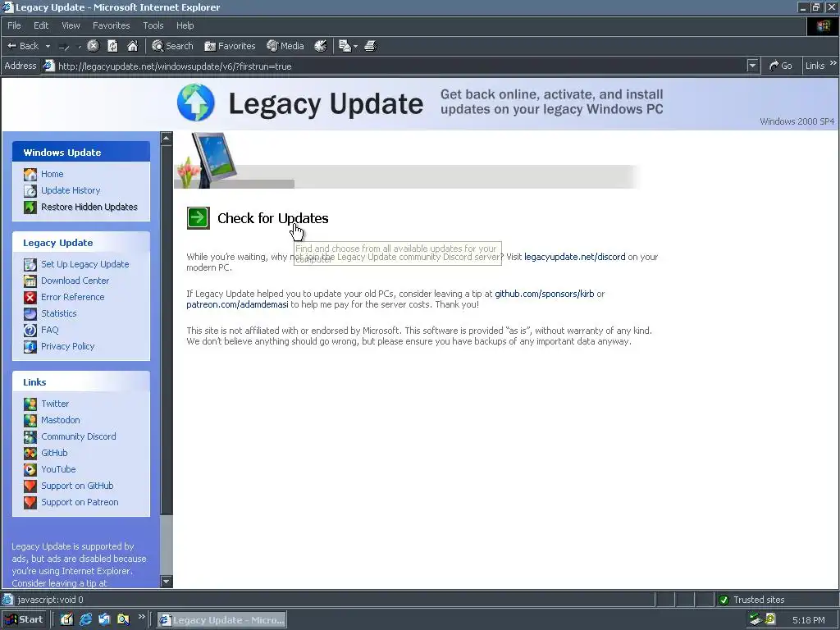The height and width of the screenshot is (630, 840).
Task: Expand the Mail dropdown arrow
Action: pyautogui.click(x=355, y=46)
